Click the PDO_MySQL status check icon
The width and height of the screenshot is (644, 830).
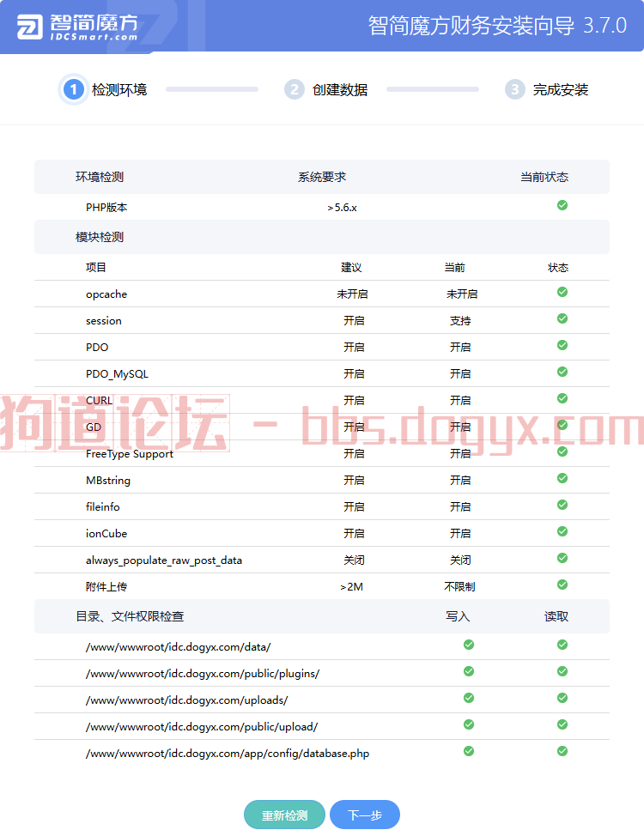tap(562, 372)
